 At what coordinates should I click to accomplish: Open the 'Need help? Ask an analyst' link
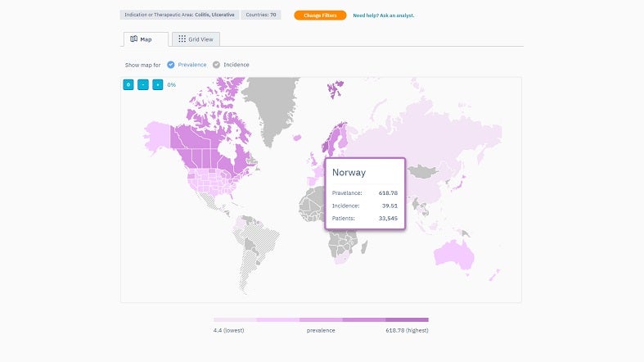383,15
